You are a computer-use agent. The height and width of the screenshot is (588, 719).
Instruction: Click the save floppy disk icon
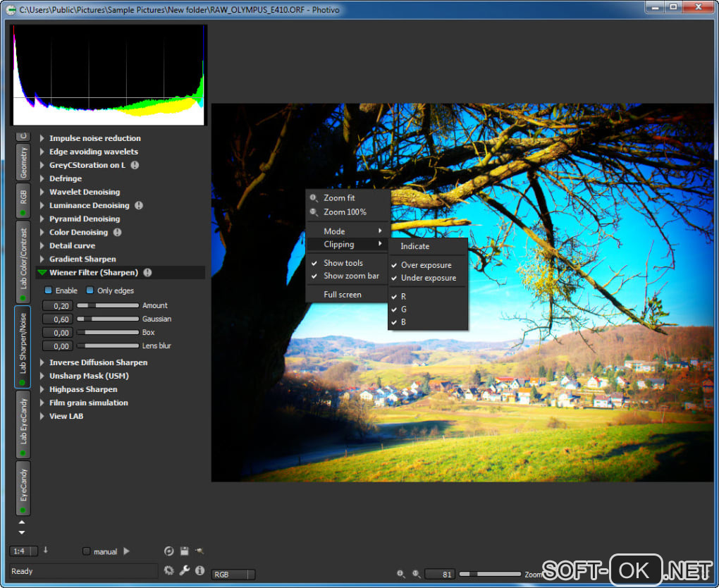tap(185, 551)
